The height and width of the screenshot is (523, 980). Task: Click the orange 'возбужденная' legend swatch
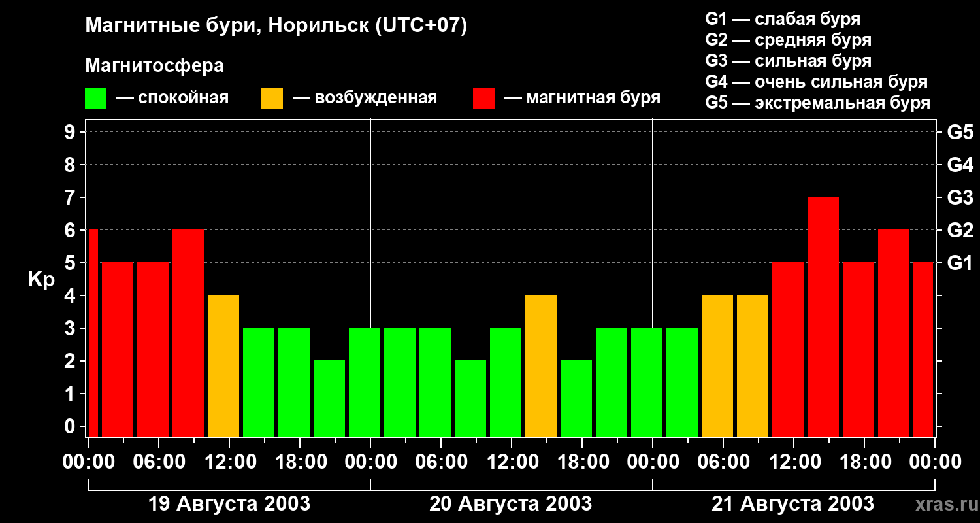click(x=272, y=99)
